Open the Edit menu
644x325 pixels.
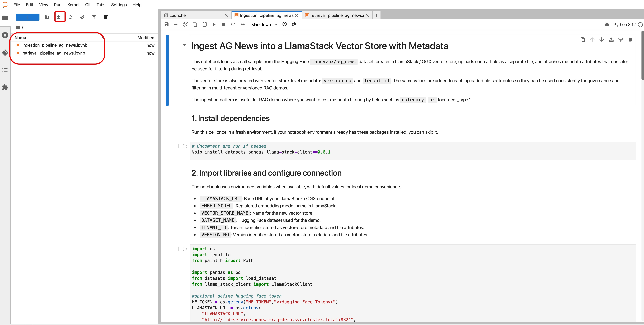point(29,5)
